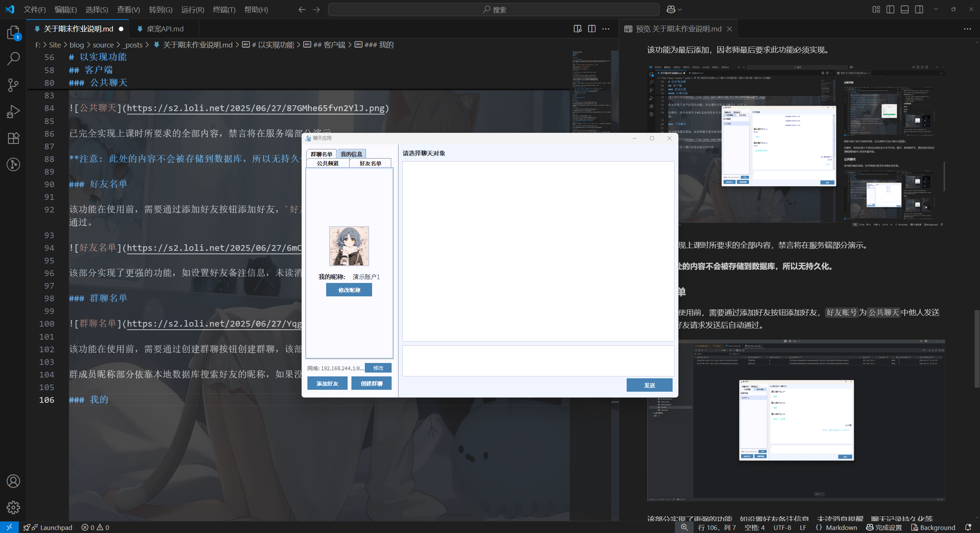
Task: Open Source Control view
Action: (x=13, y=85)
